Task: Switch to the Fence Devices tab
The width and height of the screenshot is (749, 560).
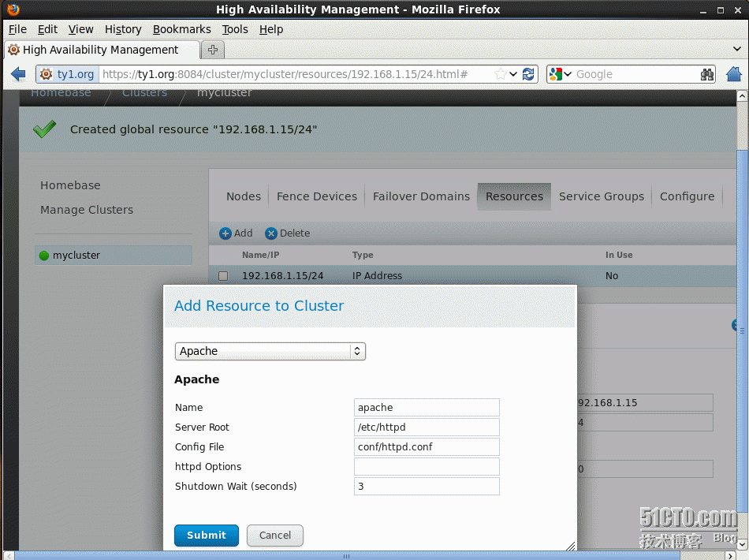Action: pos(317,196)
